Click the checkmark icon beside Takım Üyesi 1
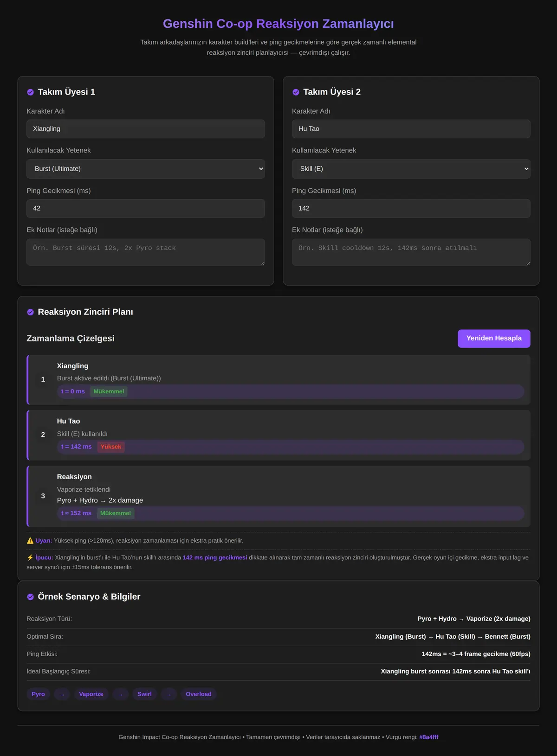The image size is (557, 756). [30, 92]
